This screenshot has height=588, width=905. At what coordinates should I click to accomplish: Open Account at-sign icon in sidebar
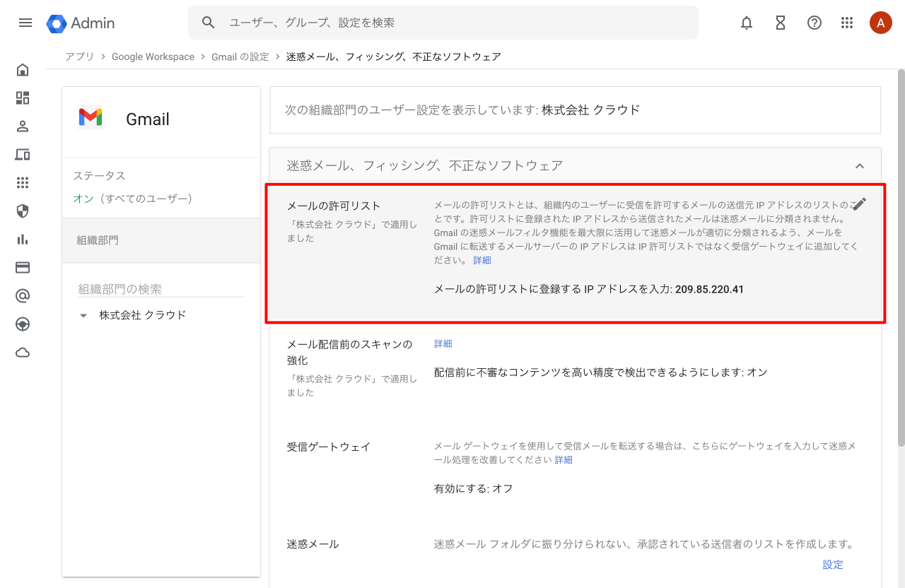click(23, 296)
